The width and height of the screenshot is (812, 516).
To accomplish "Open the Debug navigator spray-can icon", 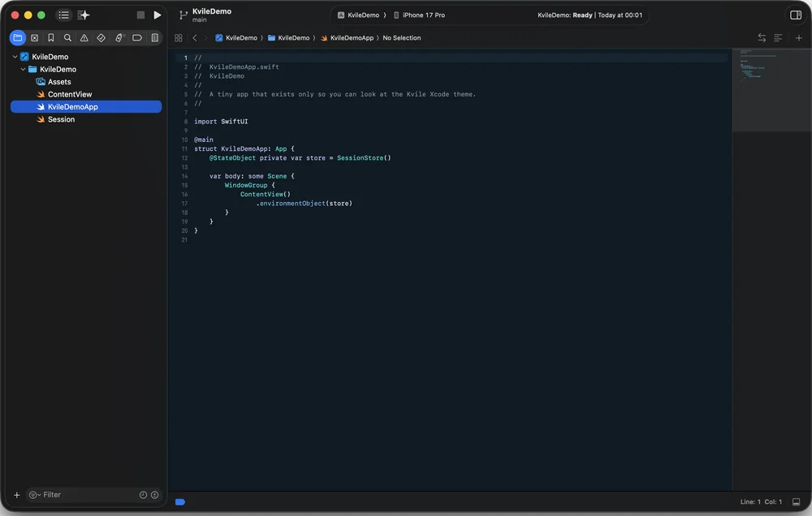I will point(119,38).
